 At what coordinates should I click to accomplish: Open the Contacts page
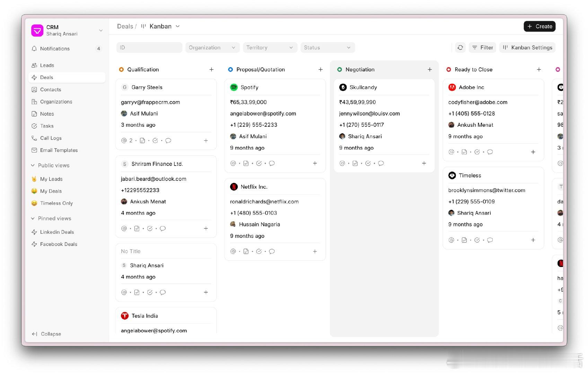tap(67, 89)
